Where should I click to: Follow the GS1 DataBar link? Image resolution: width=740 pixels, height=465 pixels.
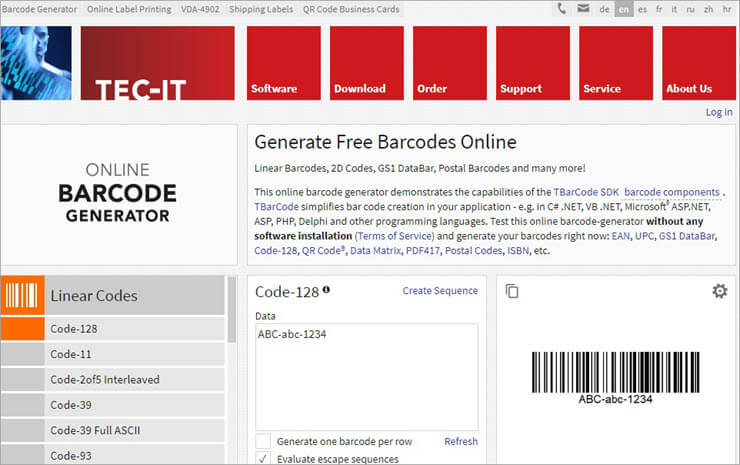tap(687, 236)
